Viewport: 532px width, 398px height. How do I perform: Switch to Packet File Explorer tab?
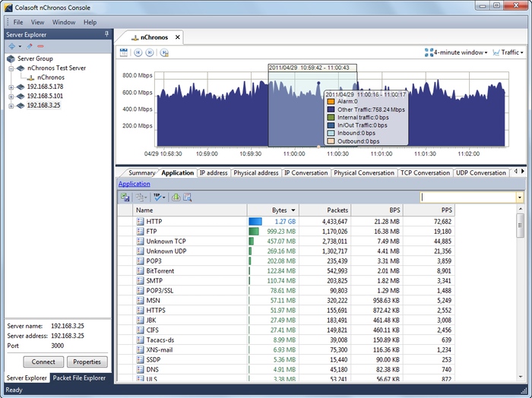click(79, 377)
